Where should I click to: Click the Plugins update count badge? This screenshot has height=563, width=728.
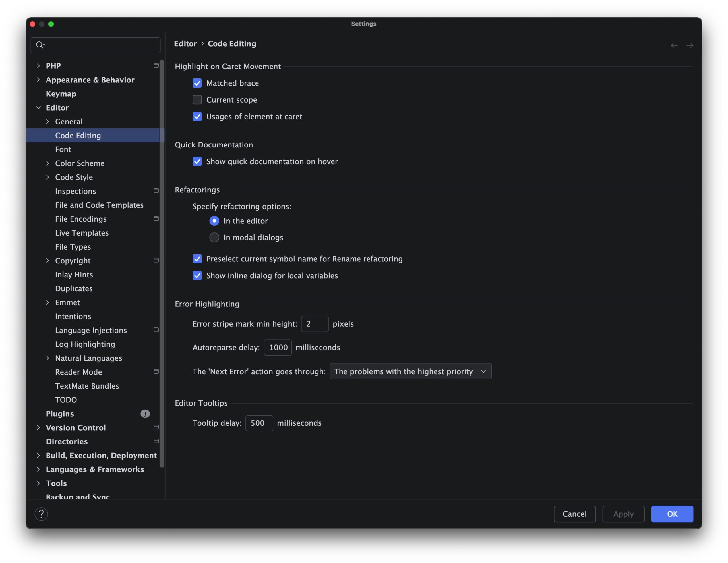(145, 414)
